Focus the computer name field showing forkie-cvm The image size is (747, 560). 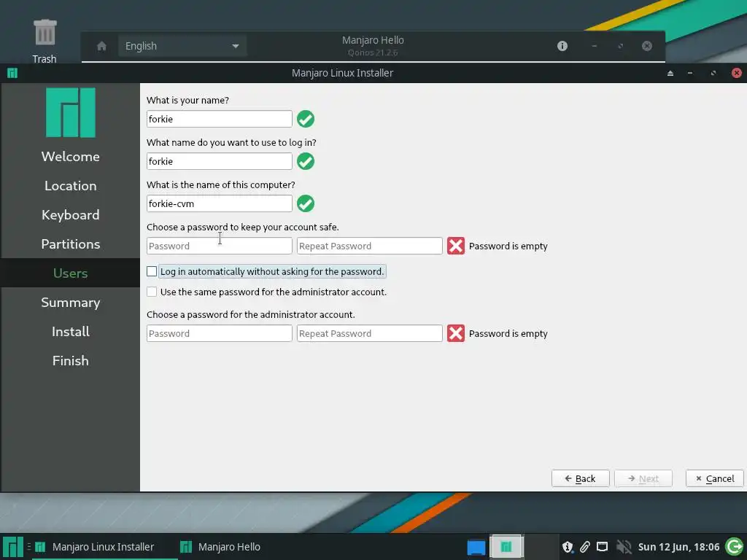219,203
